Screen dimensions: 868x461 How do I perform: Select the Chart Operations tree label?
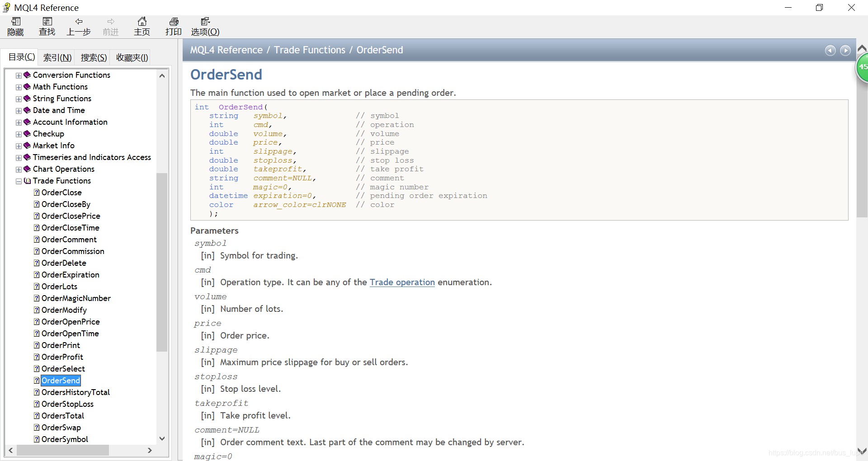(64, 169)
